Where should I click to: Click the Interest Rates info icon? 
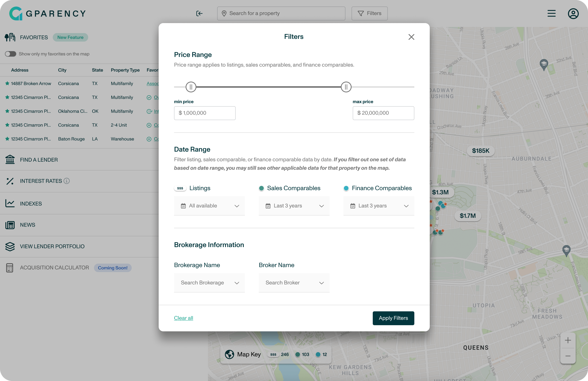[x=67, y=181]
